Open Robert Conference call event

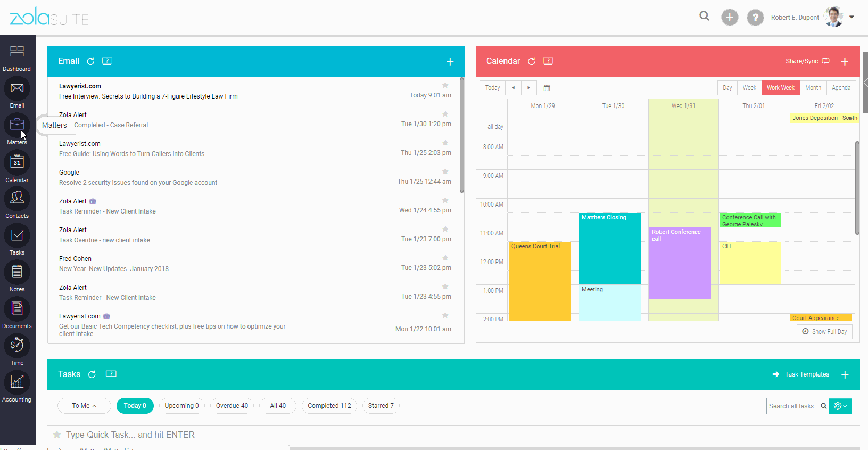coord(680,263)
